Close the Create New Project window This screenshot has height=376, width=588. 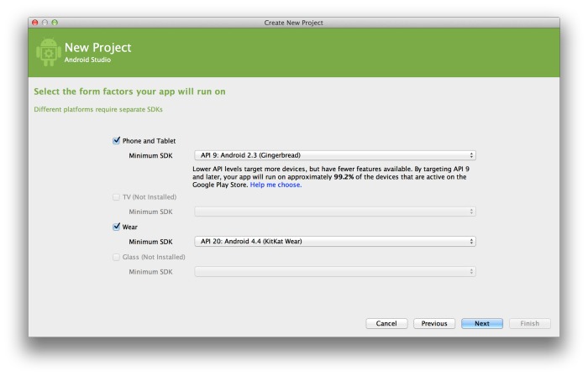35,23
